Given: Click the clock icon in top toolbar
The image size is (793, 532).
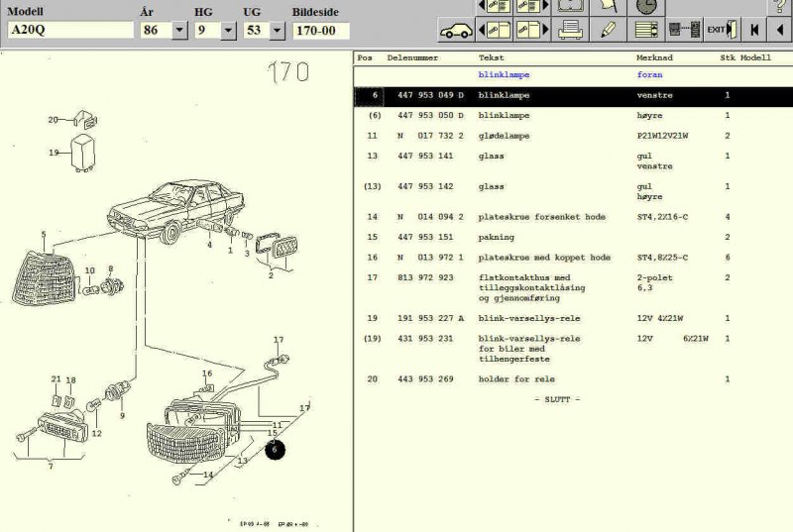Looking at the screenshot, I should pyautogui.click(x=645, y=7).
